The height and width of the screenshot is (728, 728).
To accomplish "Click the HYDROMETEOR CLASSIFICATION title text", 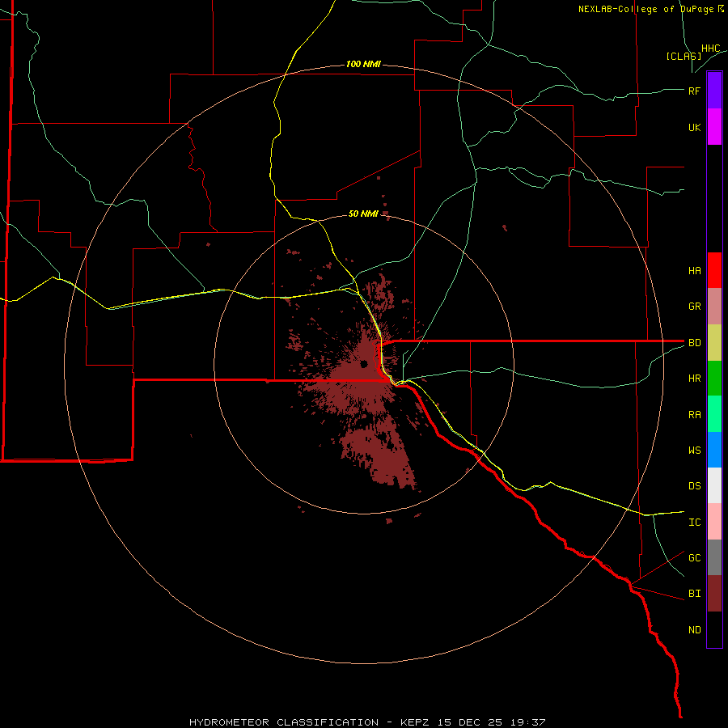I will (284, 722).
